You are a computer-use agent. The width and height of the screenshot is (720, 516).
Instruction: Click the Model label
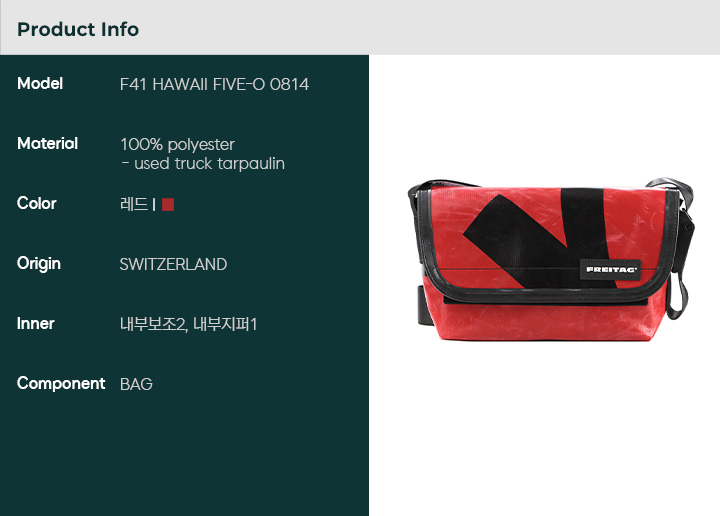click(40, 84)
